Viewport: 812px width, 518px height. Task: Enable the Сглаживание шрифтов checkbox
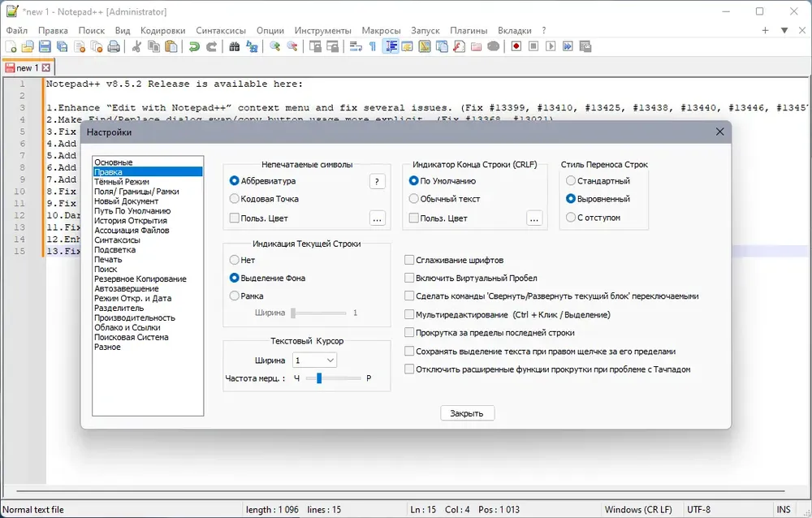pos(409,260)
